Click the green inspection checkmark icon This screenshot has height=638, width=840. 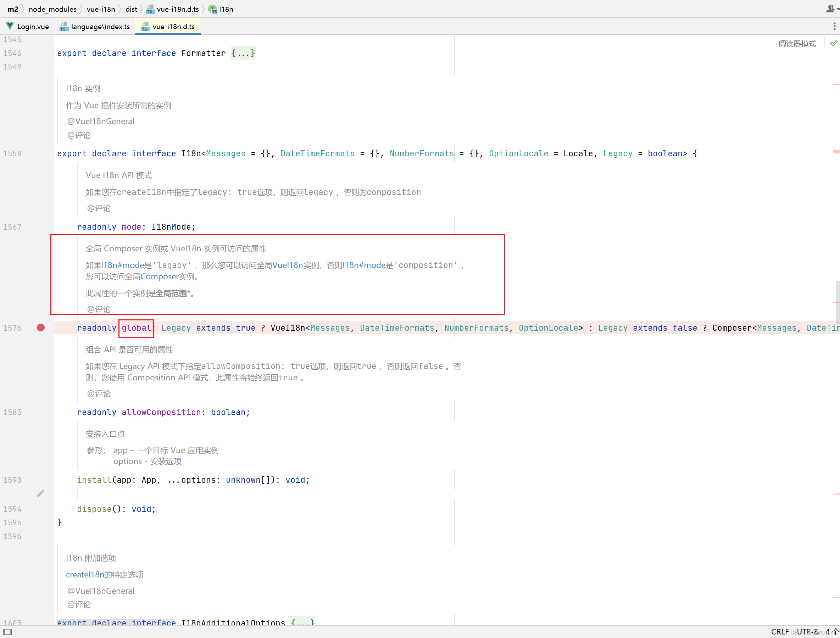tap(834, 43)
